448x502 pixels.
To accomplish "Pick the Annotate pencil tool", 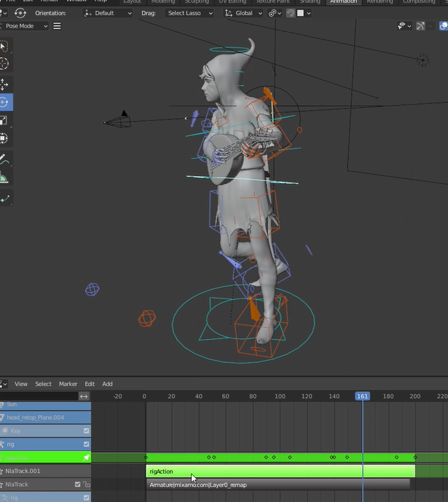I will coord(4,159).
